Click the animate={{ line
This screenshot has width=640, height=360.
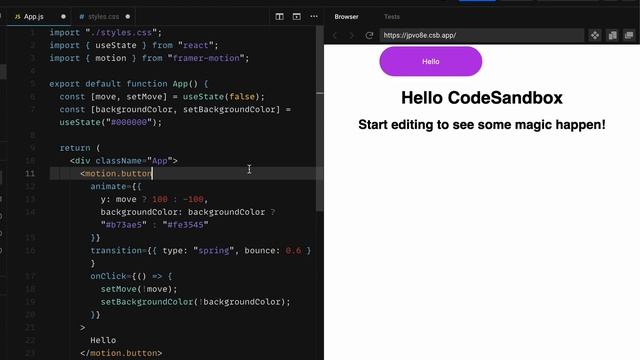(116, 187)
